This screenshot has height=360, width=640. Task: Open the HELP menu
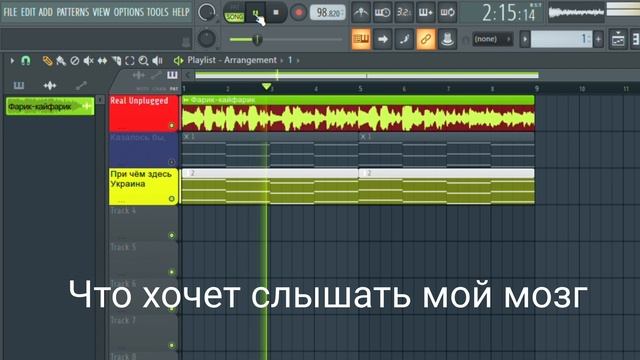(x=180, y=12)
